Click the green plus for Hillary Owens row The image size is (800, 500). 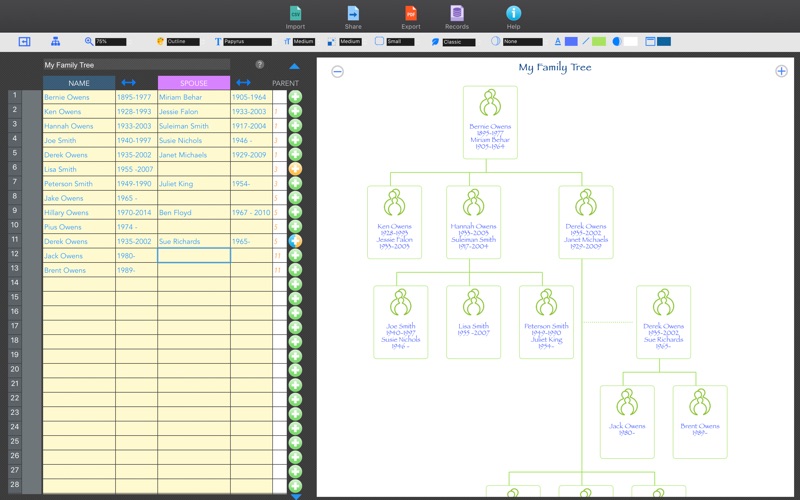click(x=295, y=212)
